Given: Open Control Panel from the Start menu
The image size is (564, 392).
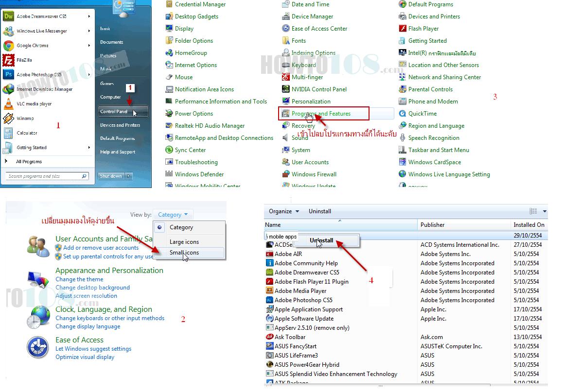Looking at the screenshot, I should tap(123, 111).
